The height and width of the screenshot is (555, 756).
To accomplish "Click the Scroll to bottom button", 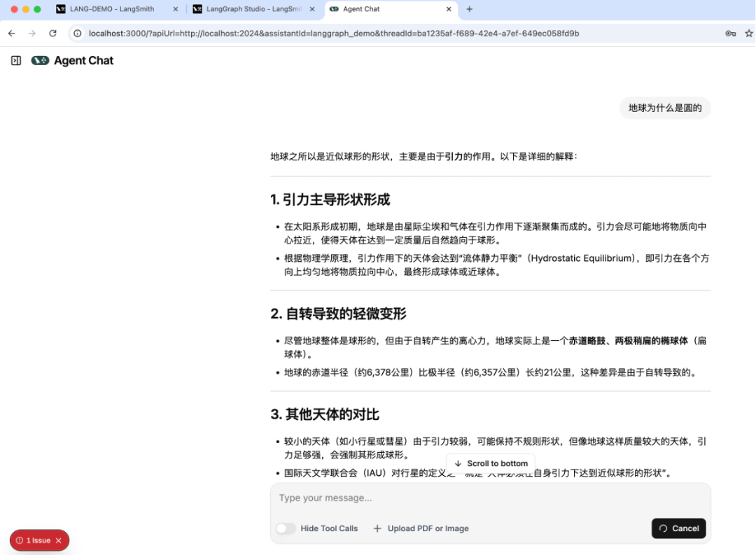I will coord(491,463).
